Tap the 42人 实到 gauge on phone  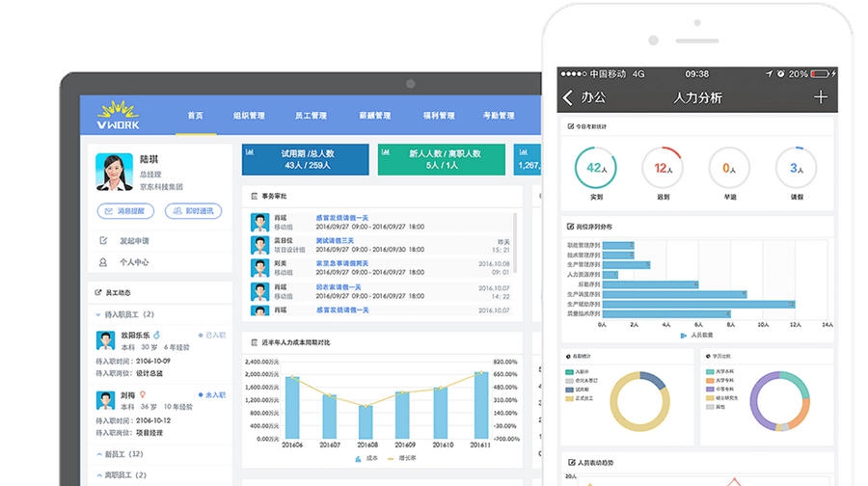pos(596,168)
